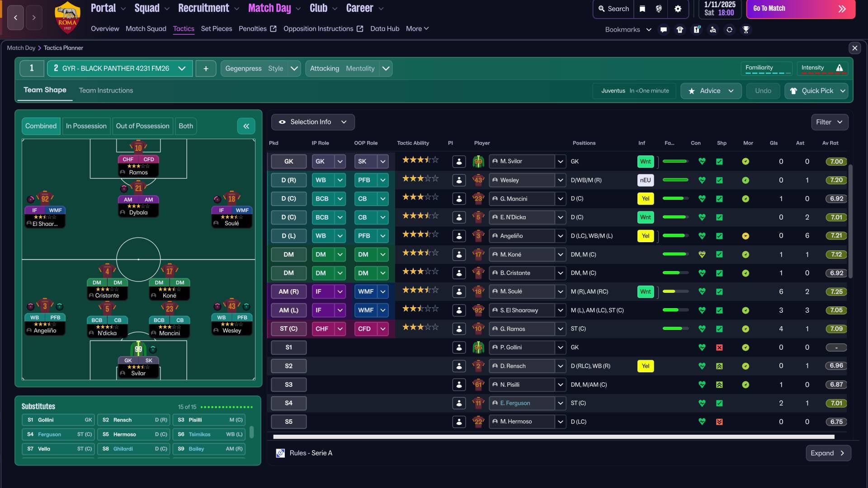This screenshot has width=868, height=488.
Task: Open the Recruitment menu
Action: pyautogui.click(x=204, y=8)
